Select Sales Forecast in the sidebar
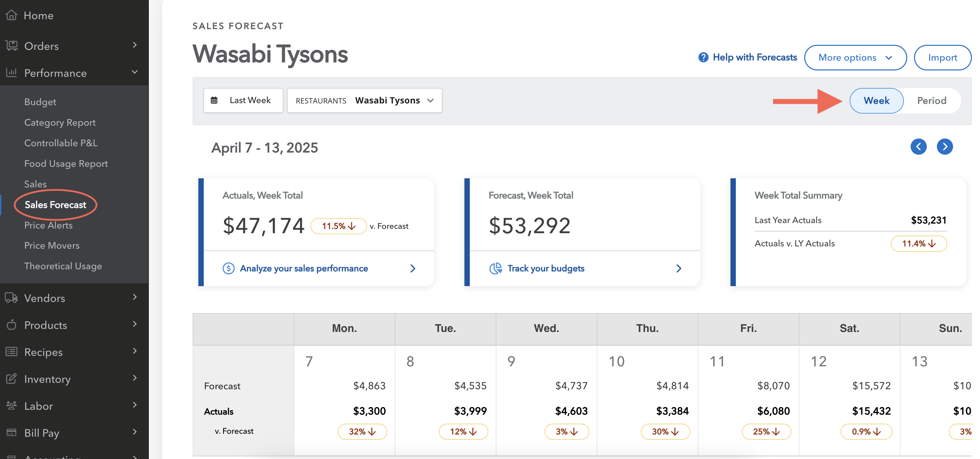 click(56, 205)
